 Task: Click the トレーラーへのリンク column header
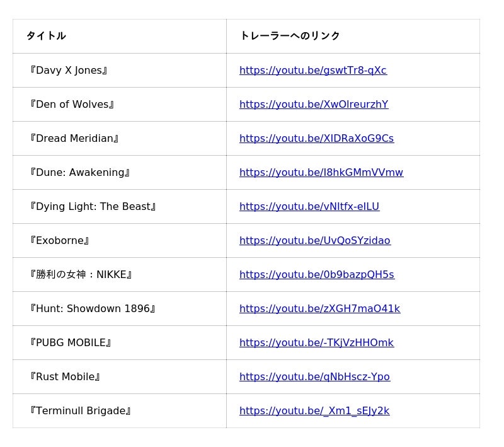[x=290, y=36]
